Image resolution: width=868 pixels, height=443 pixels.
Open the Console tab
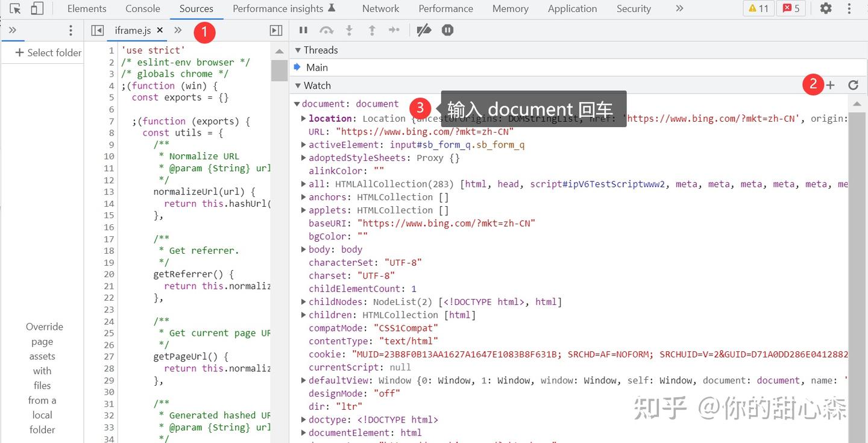(x=143, y=8)
